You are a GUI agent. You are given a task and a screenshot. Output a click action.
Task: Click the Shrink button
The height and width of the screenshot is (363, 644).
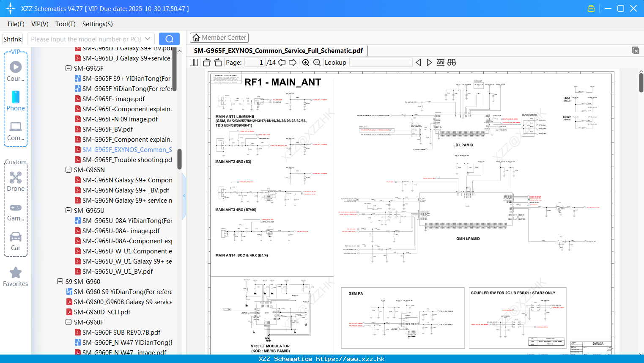(13, 39)
